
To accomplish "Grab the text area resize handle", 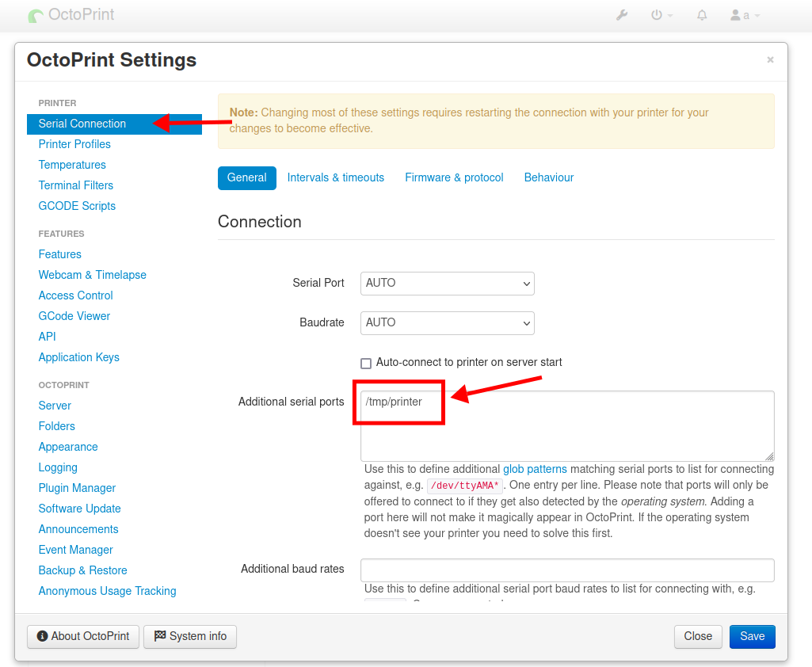I will [769, 456].
